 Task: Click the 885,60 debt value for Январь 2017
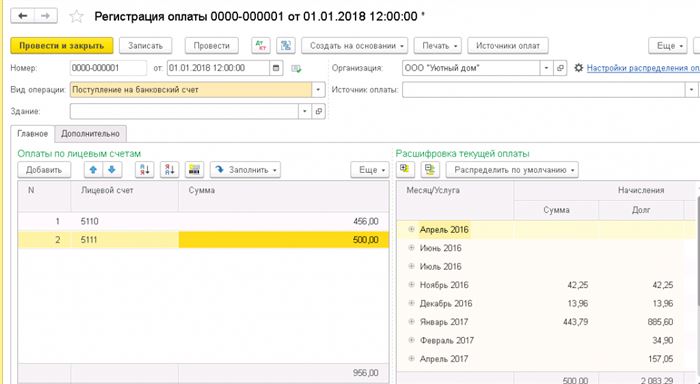660,321
